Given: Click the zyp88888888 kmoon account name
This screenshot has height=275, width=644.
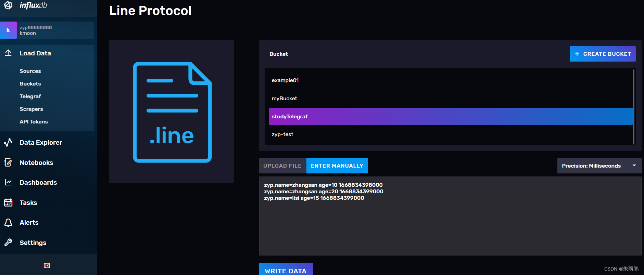Looking at the screenshot, I should (36, 30).
